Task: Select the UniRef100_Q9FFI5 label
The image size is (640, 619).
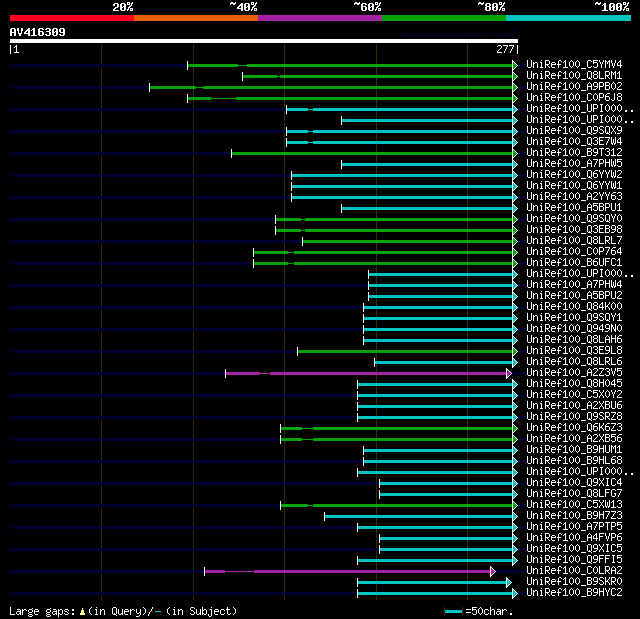Action: (x=574, y=560)
